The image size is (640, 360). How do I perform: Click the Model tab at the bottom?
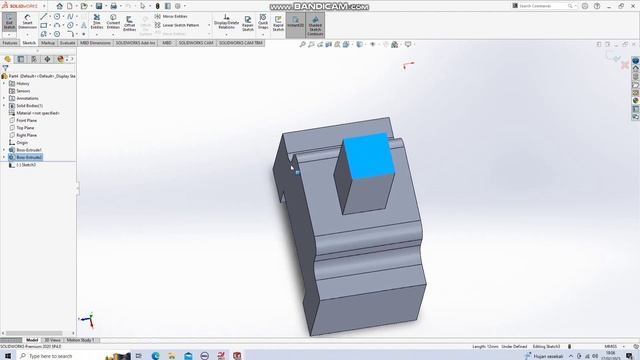pos(32,340)
